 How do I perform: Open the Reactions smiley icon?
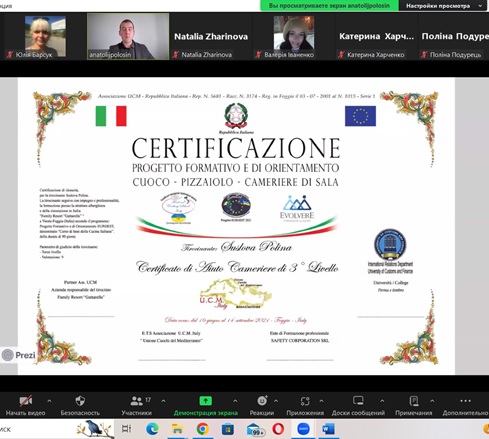coord(262,400)
